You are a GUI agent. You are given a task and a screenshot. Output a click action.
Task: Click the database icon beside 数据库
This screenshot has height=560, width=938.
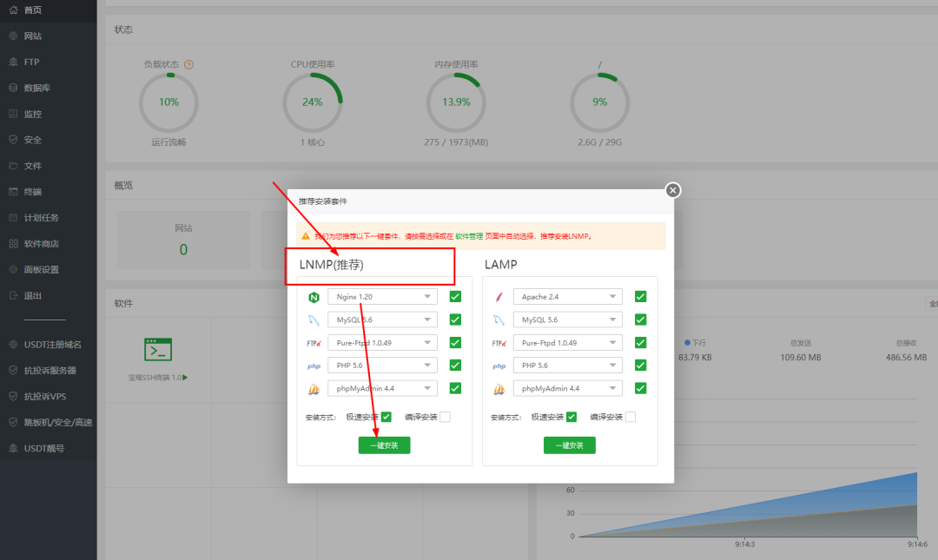(13, 88)
